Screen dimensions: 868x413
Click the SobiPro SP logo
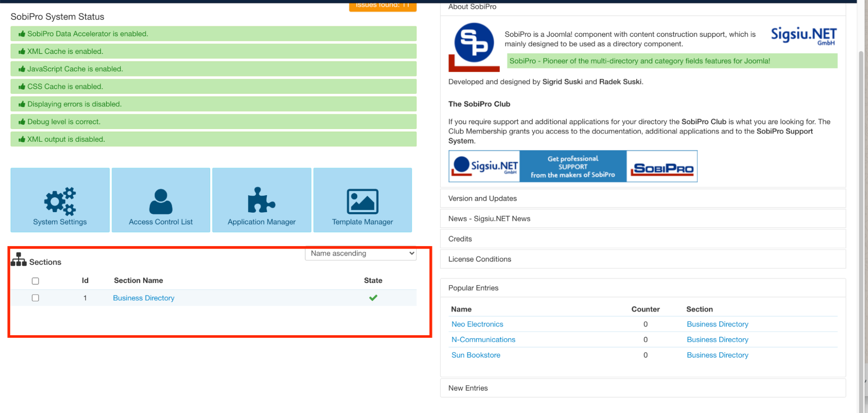pos(474,47)
